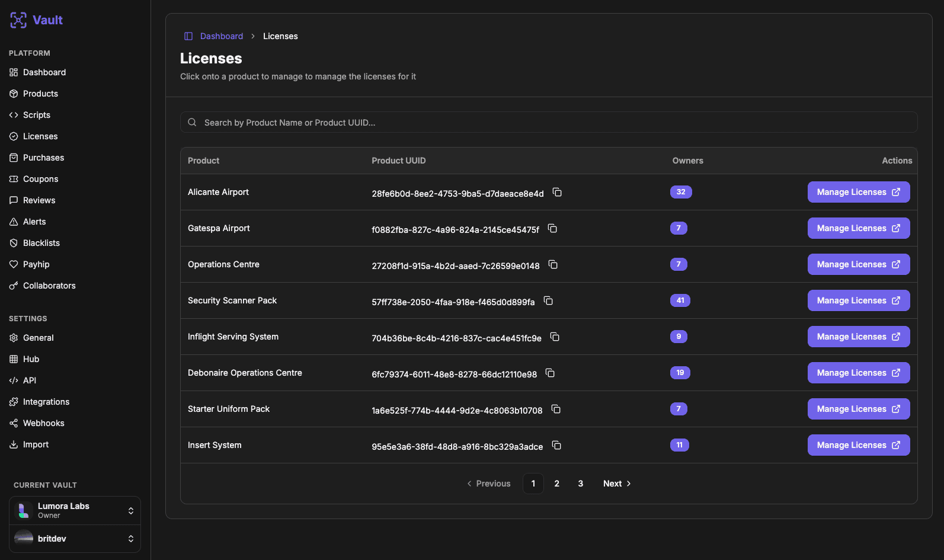Click the search magnifier icon
Screen dimensions: 944x560
tap(192, 122)
